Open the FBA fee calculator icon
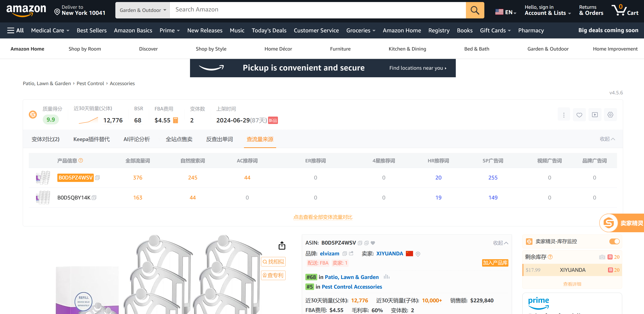Screen dimensions: 644x314 click(x=175, y=120)
